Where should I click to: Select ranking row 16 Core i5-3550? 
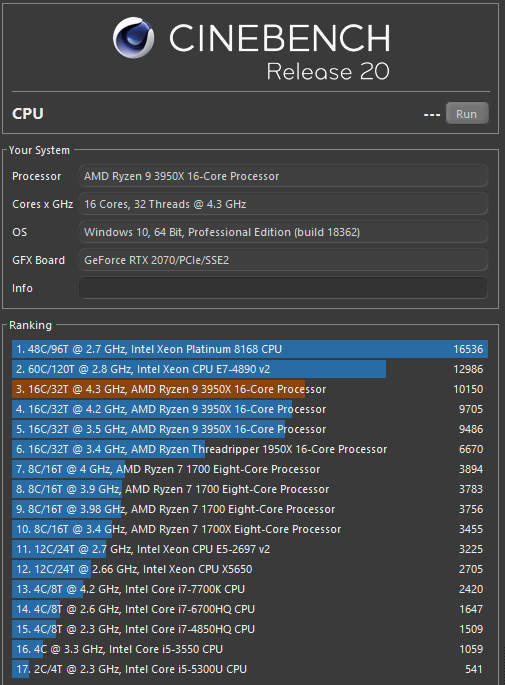point(250,649)
